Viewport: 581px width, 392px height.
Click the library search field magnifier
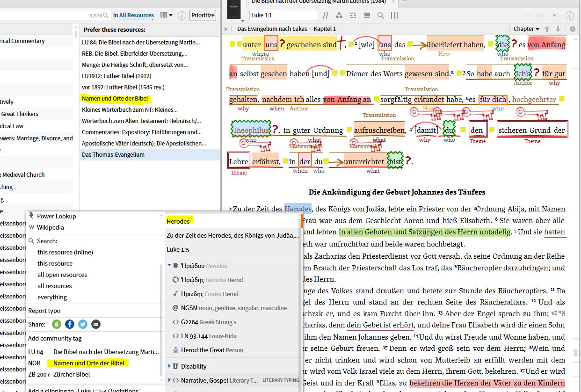106,15
